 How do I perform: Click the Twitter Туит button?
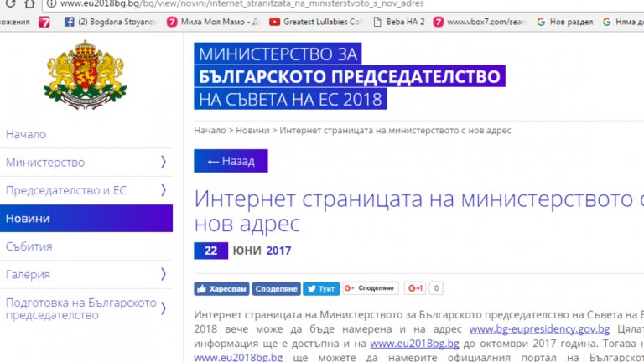(321, 288)
